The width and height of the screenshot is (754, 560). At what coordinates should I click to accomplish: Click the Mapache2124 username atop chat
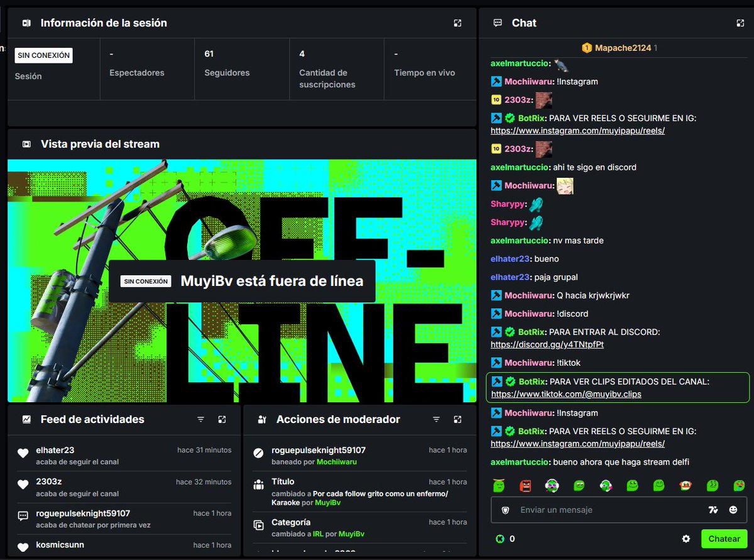click(x=623, y=48)
